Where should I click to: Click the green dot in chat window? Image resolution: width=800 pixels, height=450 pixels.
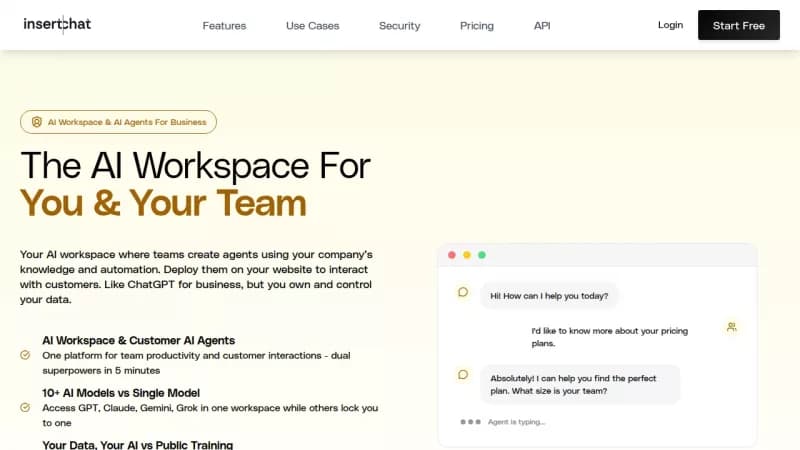(x=482, y=255)
